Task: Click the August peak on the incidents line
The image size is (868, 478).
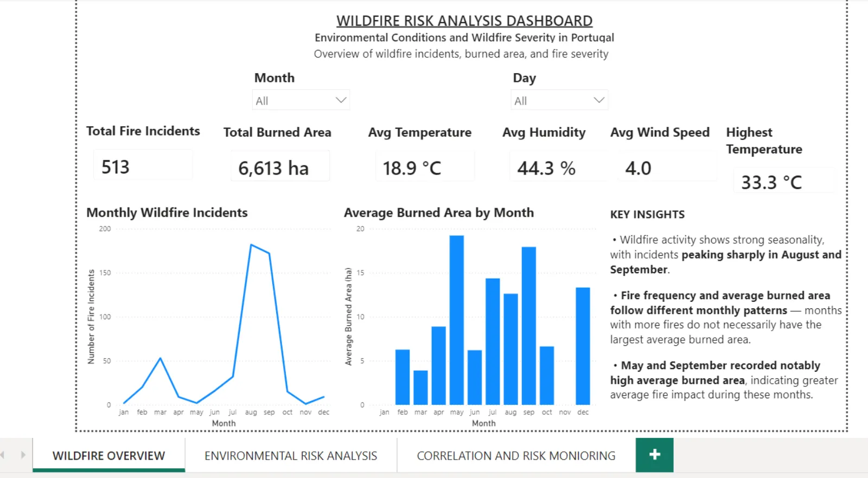Action: [x=251, y=245]
